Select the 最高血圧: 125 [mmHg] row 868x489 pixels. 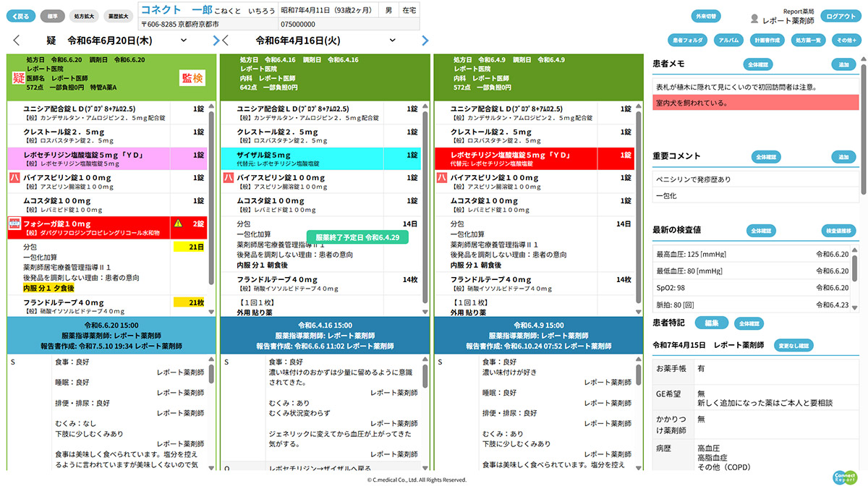(751, 254)
